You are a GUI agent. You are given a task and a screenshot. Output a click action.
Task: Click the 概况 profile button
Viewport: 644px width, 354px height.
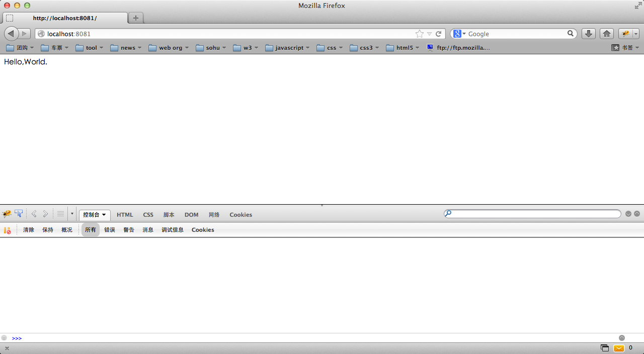tap(67, 230)
